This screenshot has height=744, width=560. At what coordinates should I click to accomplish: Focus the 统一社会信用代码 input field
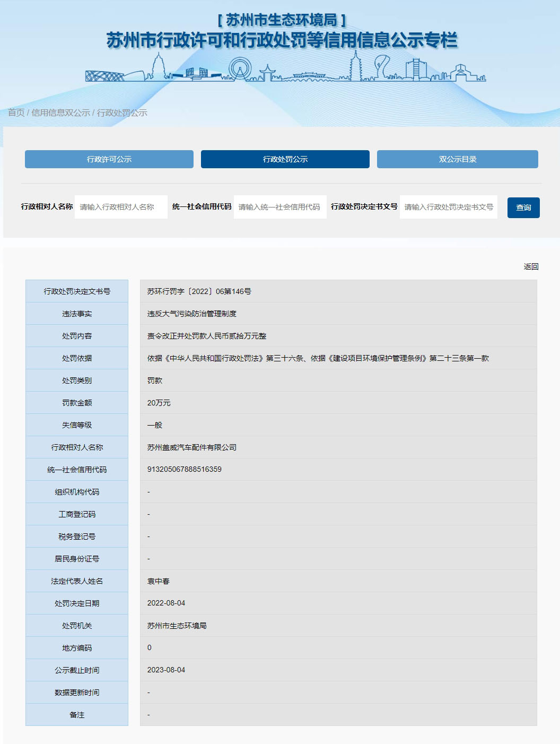click(x=280, y=207)
